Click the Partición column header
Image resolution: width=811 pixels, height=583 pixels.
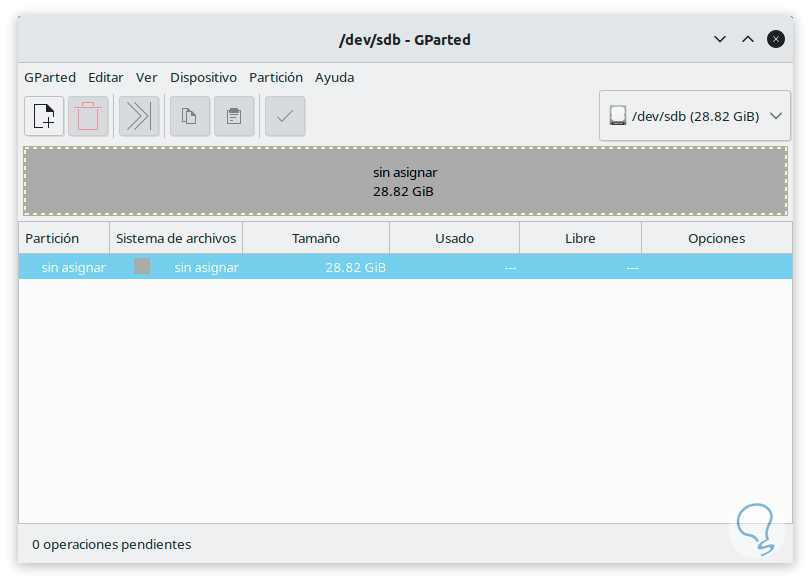coord(64,238)
